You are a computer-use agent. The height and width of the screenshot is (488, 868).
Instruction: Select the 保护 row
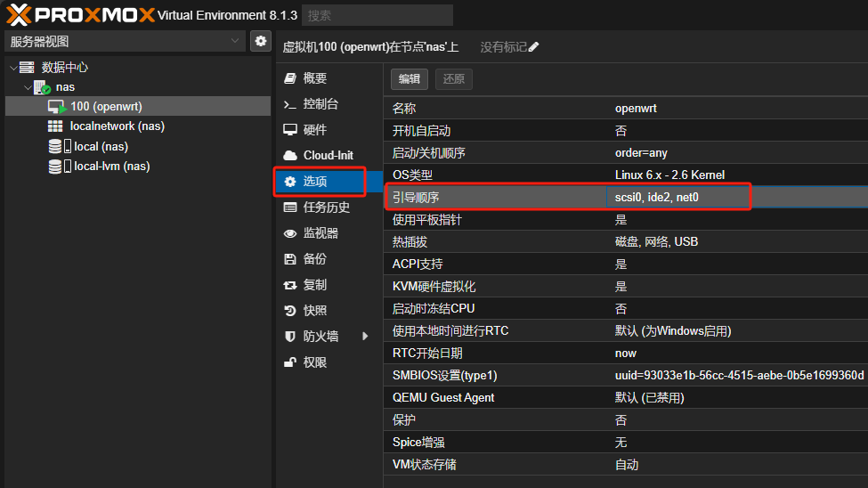point(626,419)
